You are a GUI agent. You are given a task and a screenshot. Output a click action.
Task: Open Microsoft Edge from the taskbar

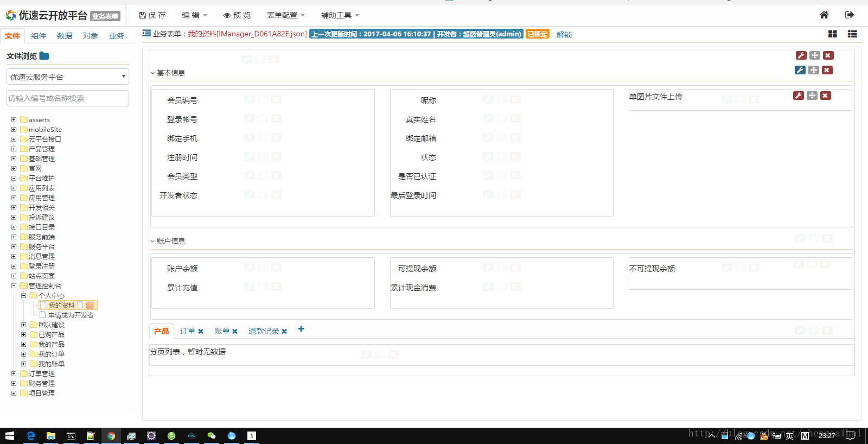pos(31,436)
